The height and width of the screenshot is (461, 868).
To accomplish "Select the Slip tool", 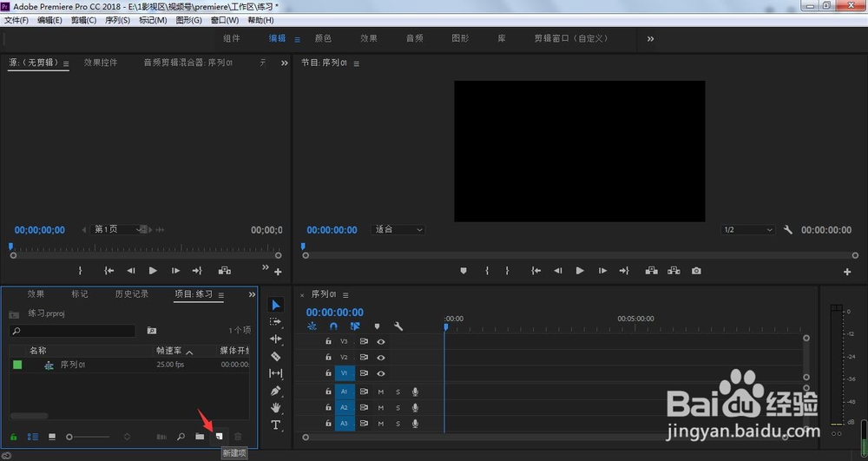I will pyautogui.click(x=276, y=373).
